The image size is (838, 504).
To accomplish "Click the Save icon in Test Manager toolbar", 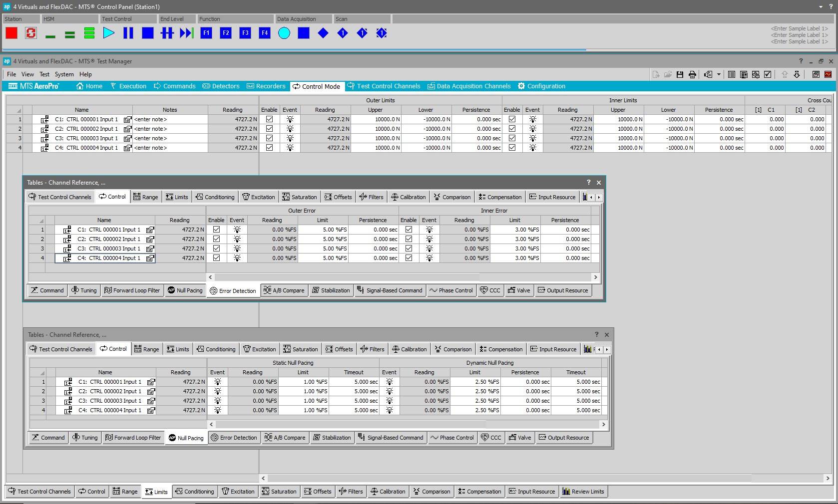I will [x=680, y=74].
